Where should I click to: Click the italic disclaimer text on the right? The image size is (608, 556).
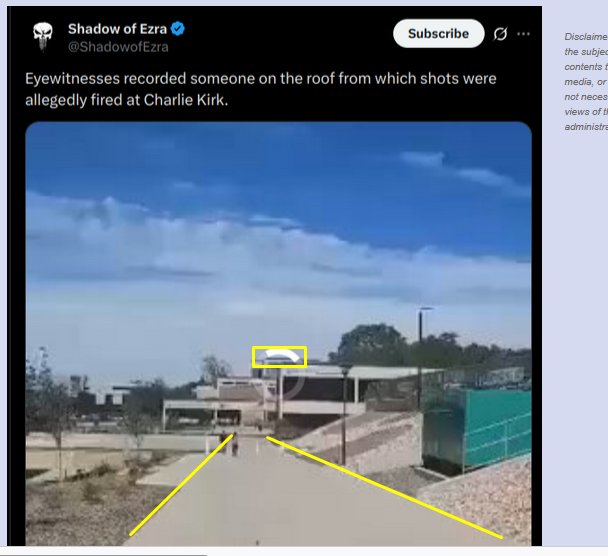click(586, 81)
